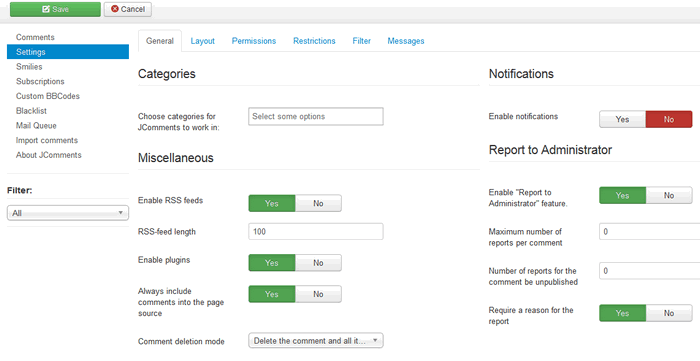Open Import comments in the sidebar
Image resolution: width=700 pixels, height=361 pixels.
(47, 140)
